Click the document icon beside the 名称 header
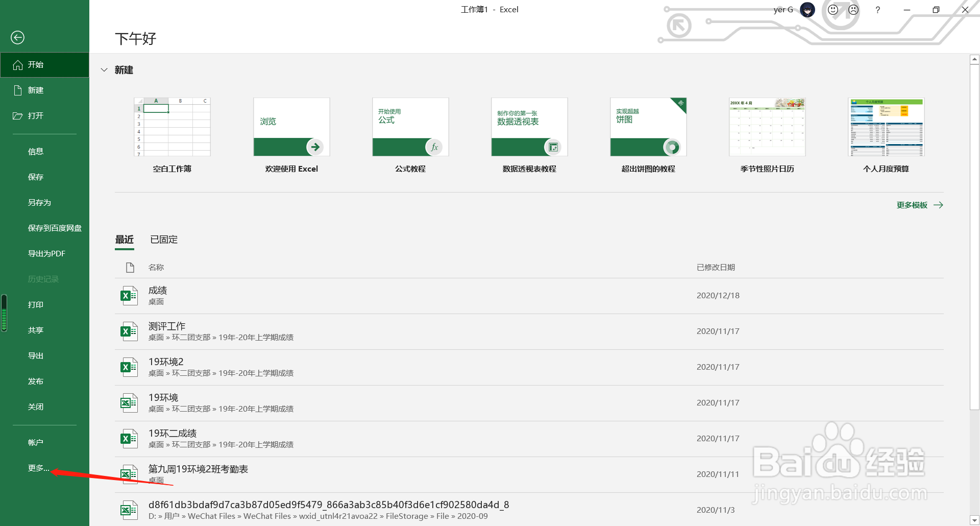The image size is (980, 526). click(129, 267)
